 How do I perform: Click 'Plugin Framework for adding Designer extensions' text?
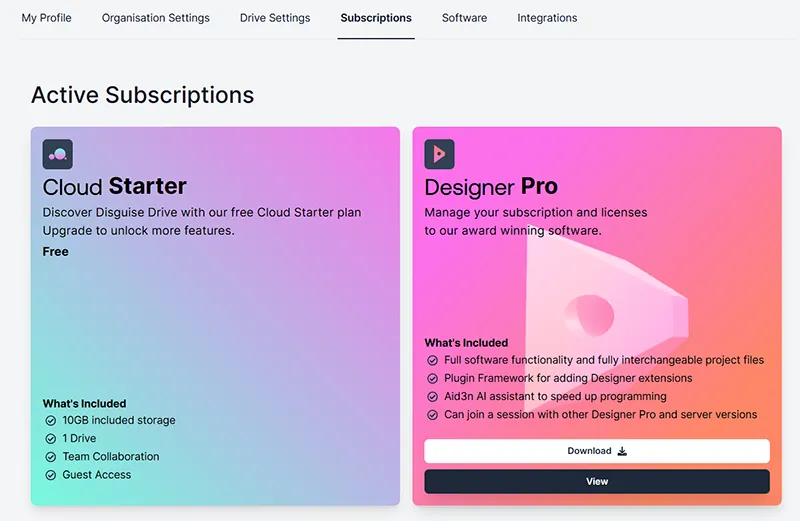coord(568,378)
